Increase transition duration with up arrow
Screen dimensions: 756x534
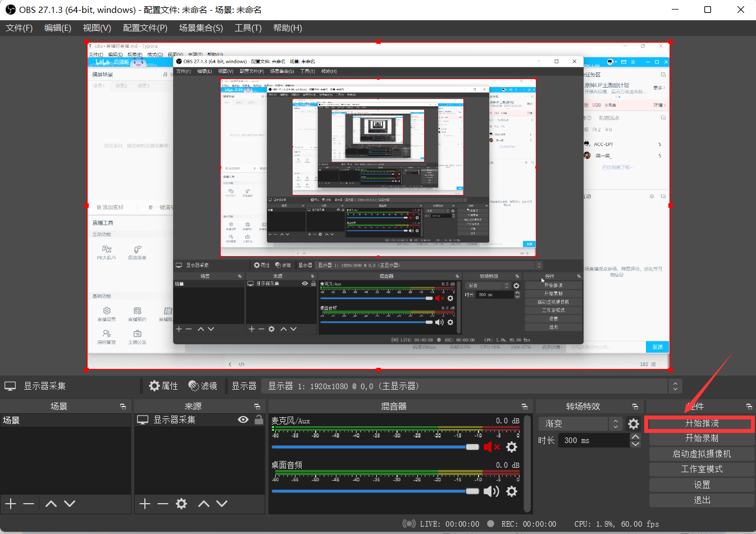635,437
